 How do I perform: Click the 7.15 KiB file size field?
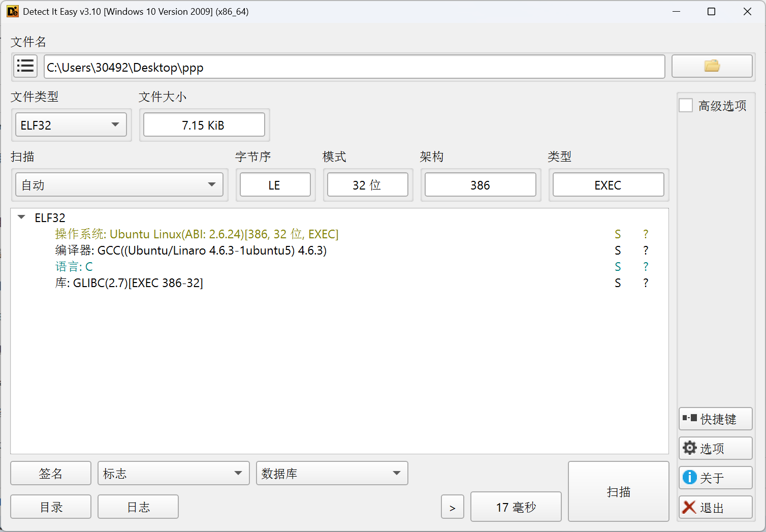tap(204, 125)
